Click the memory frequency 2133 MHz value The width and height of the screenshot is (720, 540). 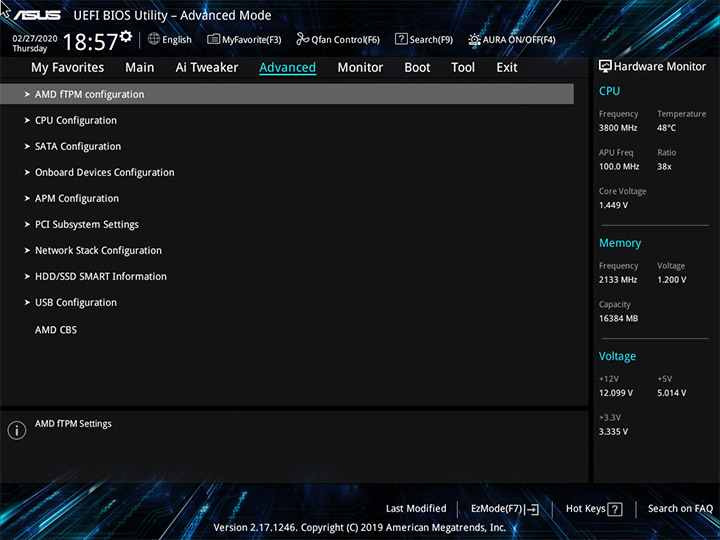point(618,280)
